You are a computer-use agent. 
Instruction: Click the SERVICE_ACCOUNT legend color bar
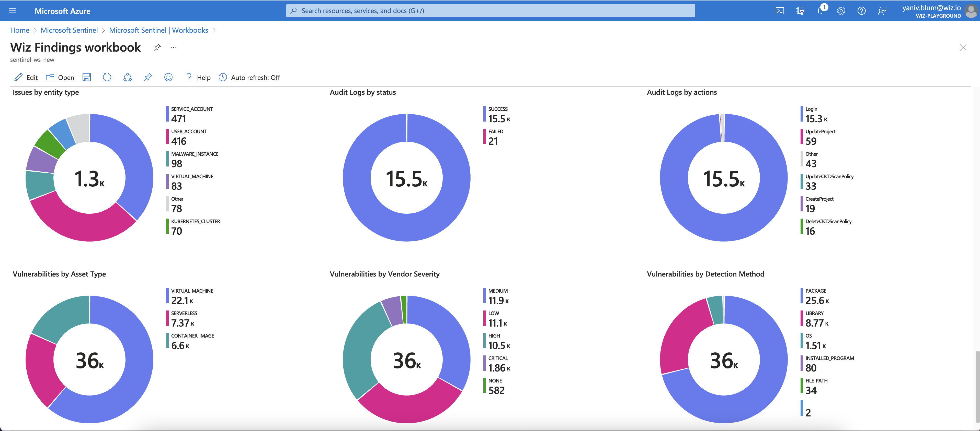167,114
